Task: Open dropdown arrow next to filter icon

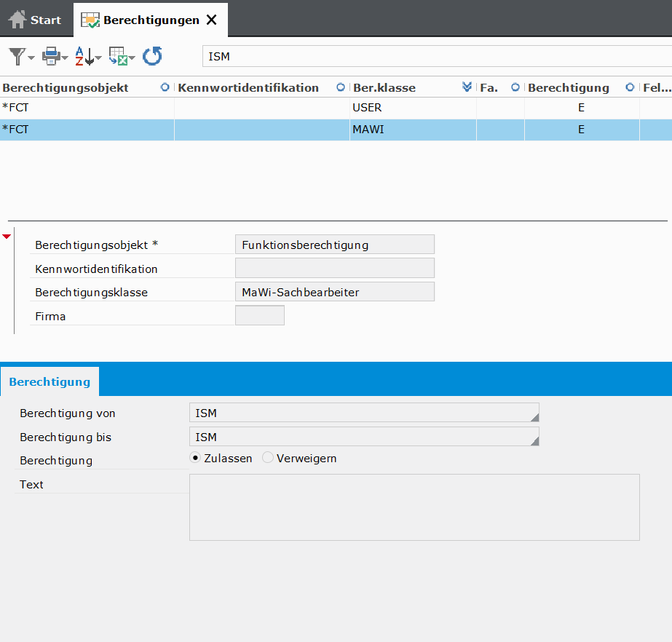Action: [31, 58]
